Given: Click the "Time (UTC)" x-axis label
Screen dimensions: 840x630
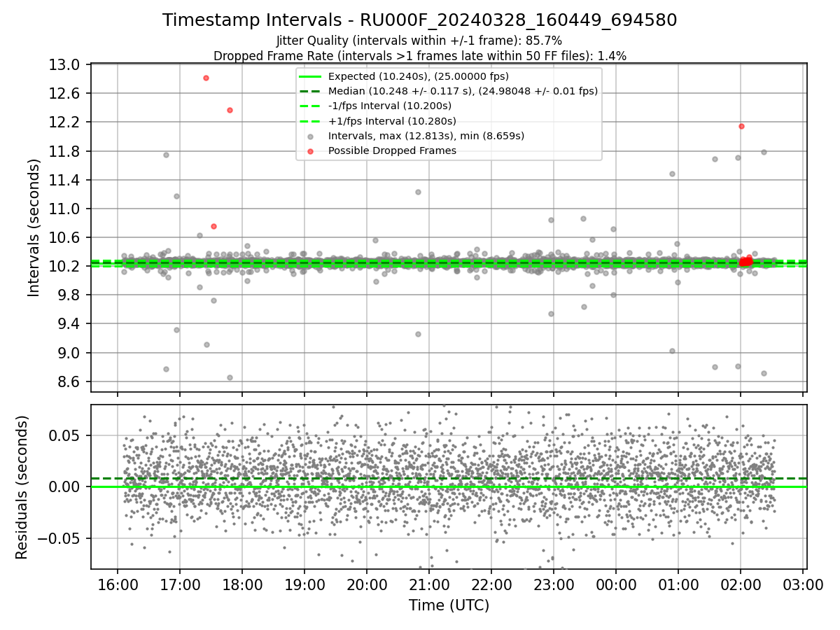Looking at the screenshot, I should click(449, 605).
